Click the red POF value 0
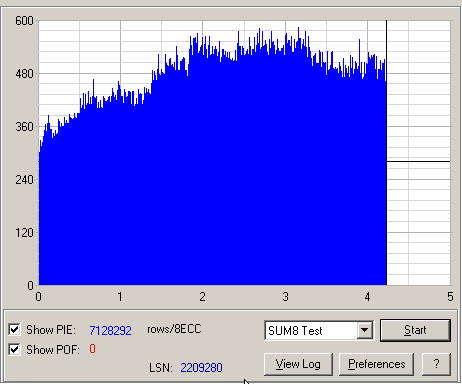The width and height of the screenshot is (462, 384). (x=92, y=349)
